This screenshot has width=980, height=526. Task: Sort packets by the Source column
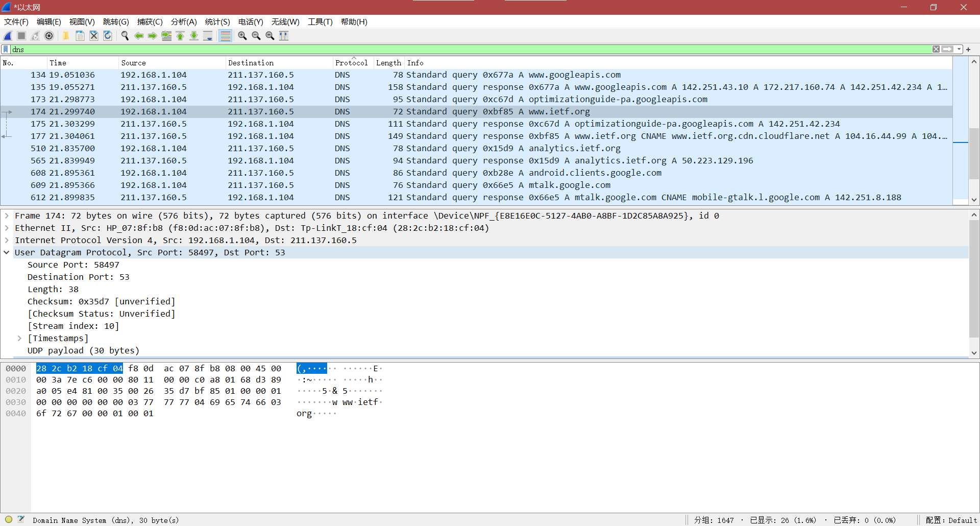click(172, 63)
